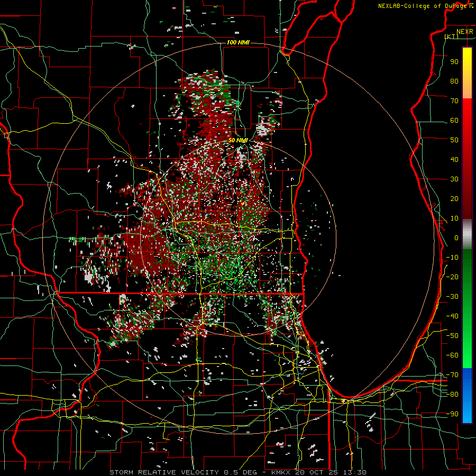Click the NEXLAB-College of DuPage title text
The image size is (476, 476).
(x=425, y=6)
